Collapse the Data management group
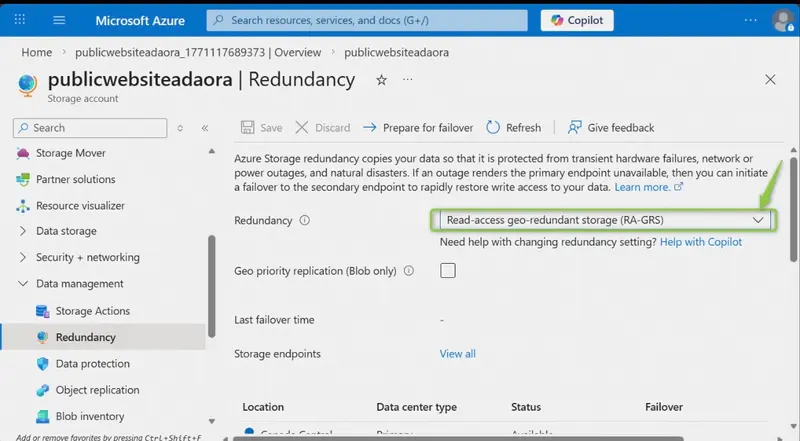This screenshot has height=441, width=800. (x=80, y=284)
